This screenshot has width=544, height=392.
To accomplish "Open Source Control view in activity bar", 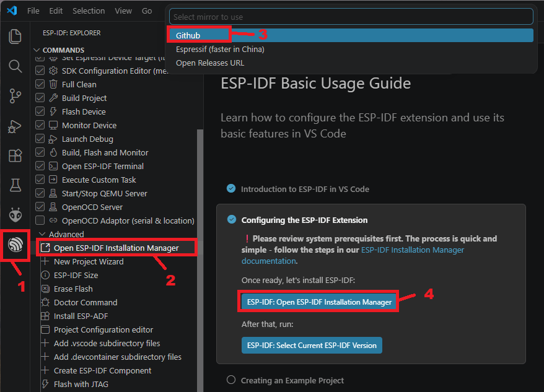I will coord(15,96).
